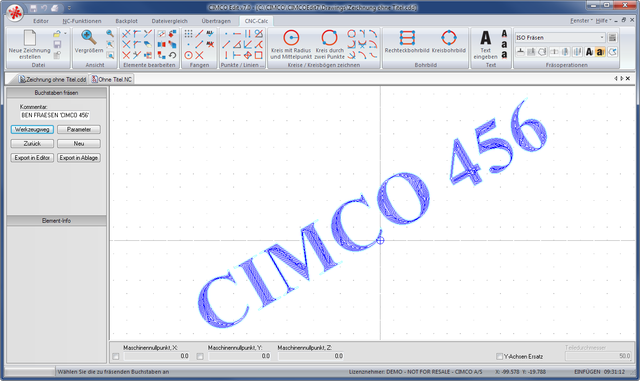Open the Ohne Titel.NC document tab

pos(112,79)
